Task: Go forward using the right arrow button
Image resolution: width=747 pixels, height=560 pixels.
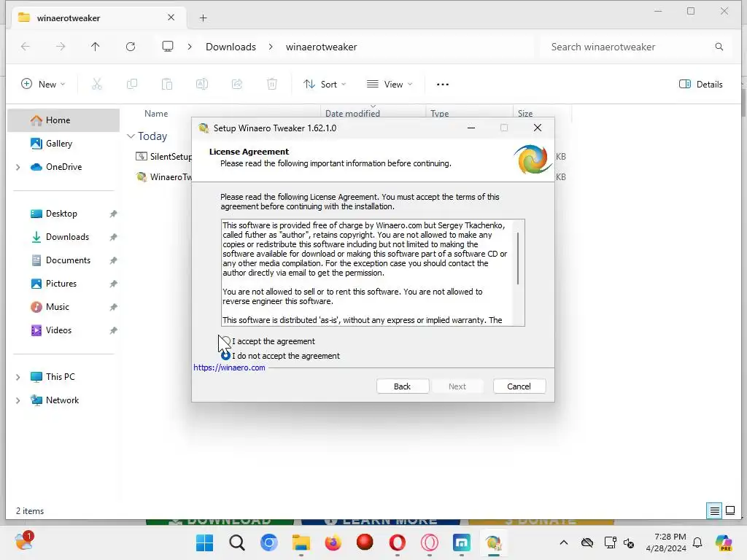Action: point(61,46)
